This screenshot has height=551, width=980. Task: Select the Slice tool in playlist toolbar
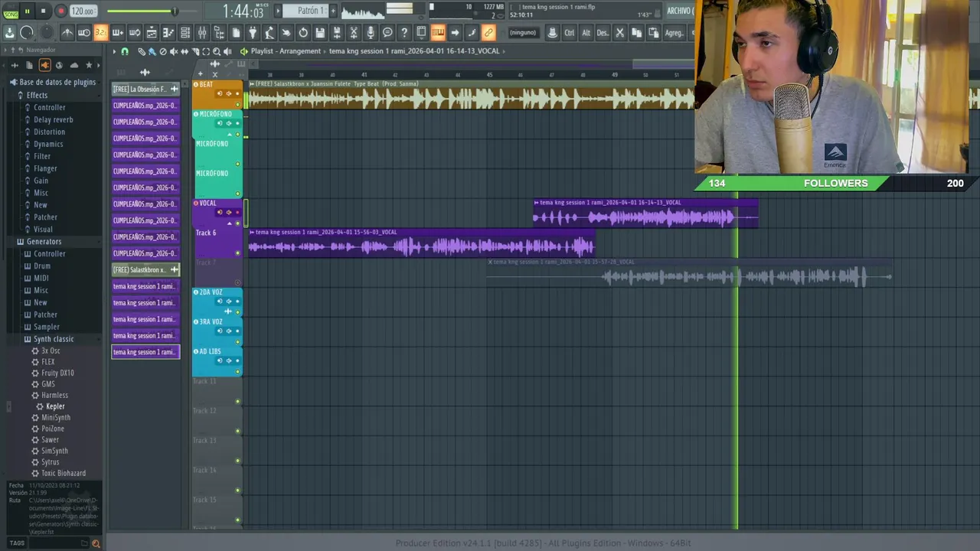196,51
